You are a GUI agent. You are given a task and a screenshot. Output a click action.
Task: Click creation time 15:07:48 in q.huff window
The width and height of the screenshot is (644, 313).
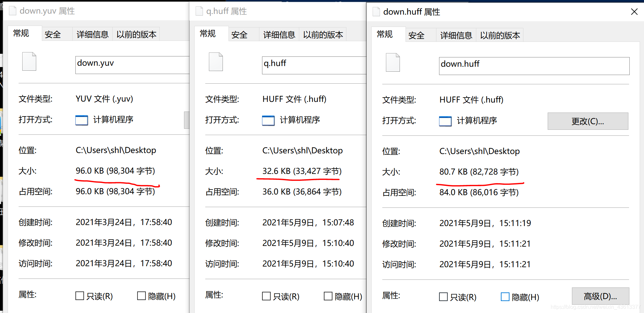point(308,222)
